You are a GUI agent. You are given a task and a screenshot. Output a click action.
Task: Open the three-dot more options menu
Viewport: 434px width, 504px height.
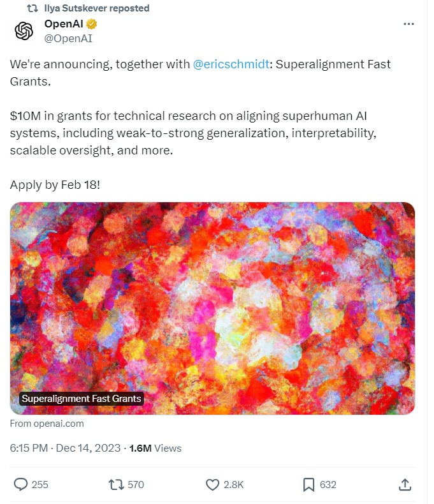pyautogui.click(x=409, y=24)
